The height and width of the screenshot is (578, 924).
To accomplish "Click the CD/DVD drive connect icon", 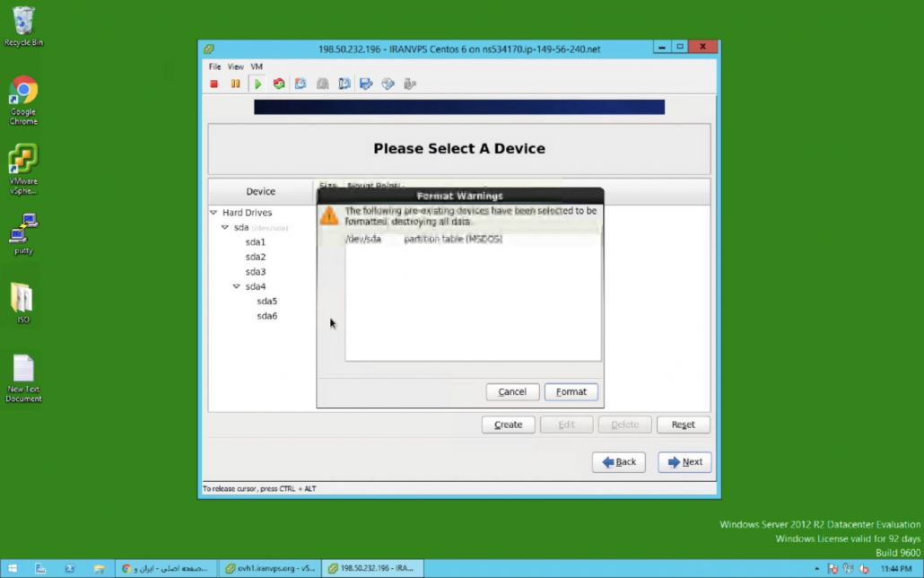I will pos(388,83).
